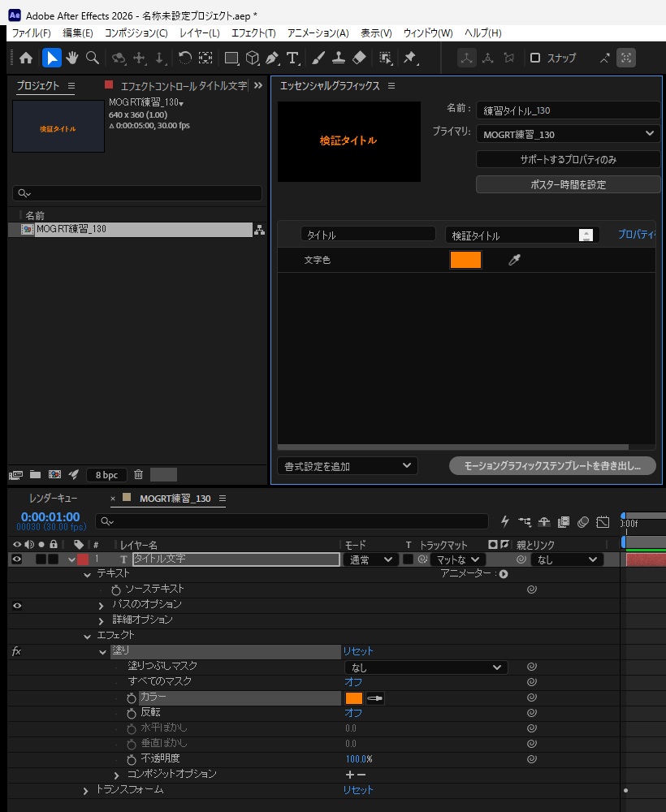666x812 pixels.
Task: Click the Home icon in toolbar
Action: pos(26,58)
